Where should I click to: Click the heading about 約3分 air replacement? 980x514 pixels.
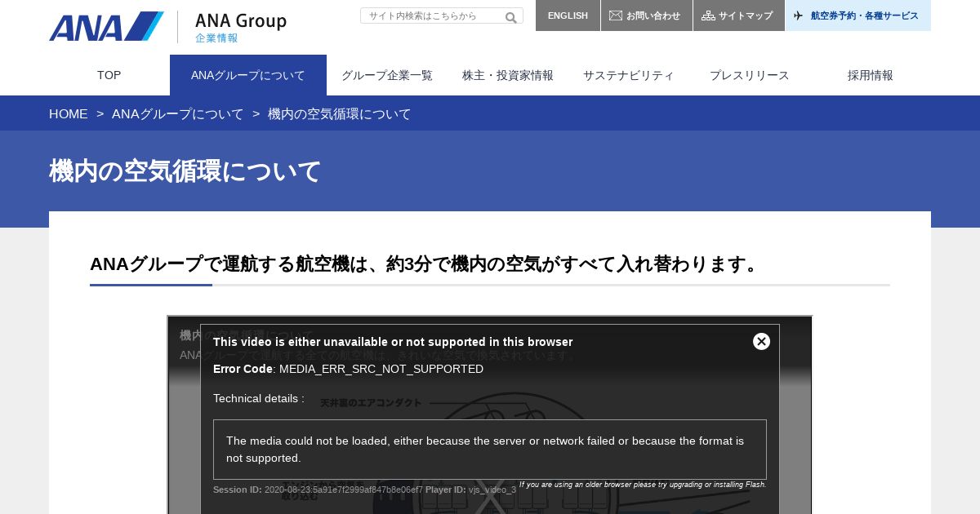[426, 264]
